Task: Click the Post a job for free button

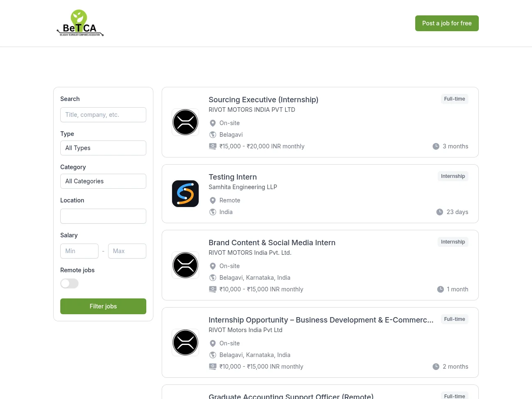Action: pyautogui.click(x=447, y=23)
